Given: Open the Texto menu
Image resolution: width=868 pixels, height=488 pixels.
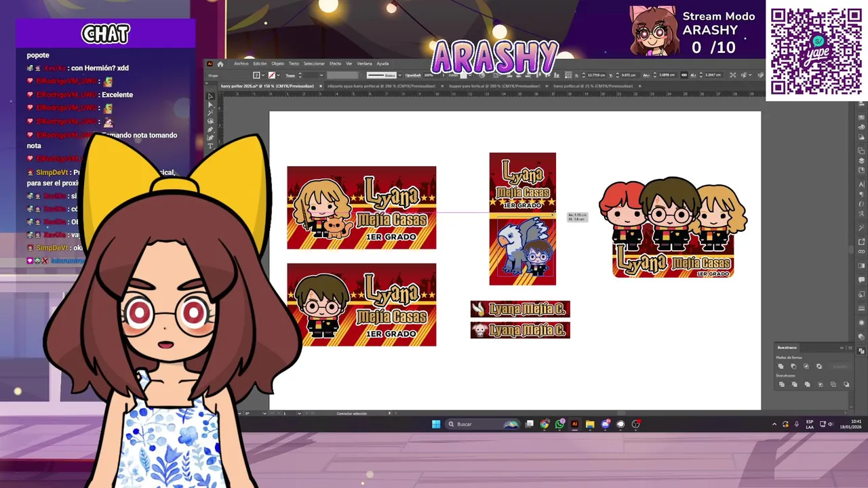Looking at the screenshot, I should tap(294, 64).
